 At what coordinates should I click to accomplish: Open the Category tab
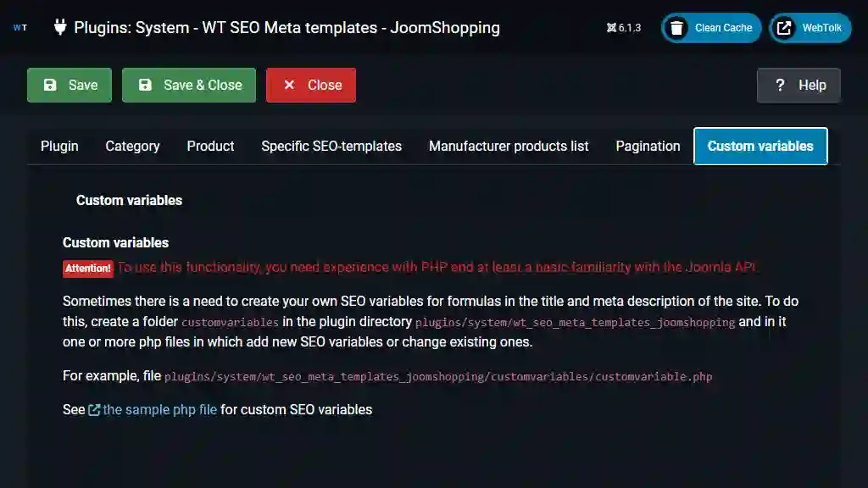click(x=132, y=146)
